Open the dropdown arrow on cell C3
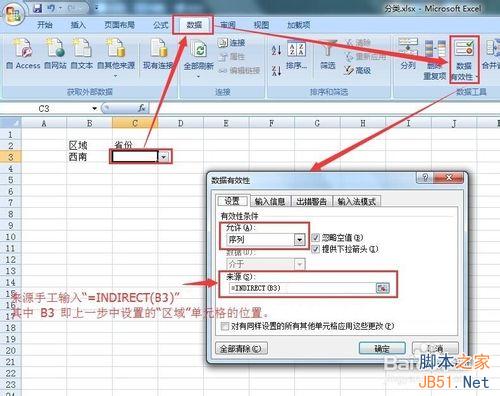This screenshot has width=500, height=396. point(164,156)
